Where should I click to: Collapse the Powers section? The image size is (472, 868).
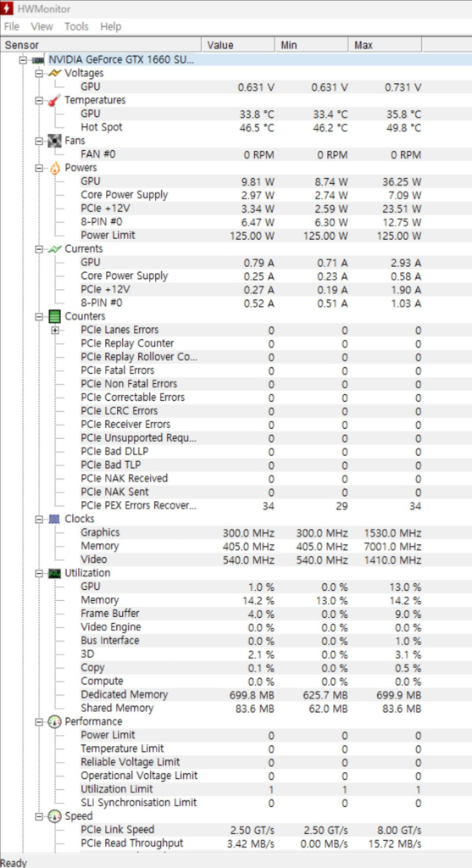tap(39, 168)
